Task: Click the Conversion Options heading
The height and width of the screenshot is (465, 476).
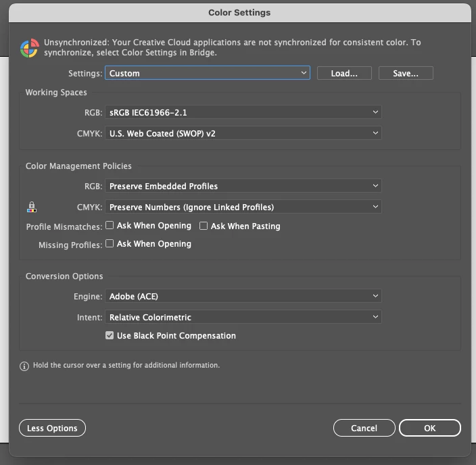Action: pyautogui.click(x=64, y=276)
